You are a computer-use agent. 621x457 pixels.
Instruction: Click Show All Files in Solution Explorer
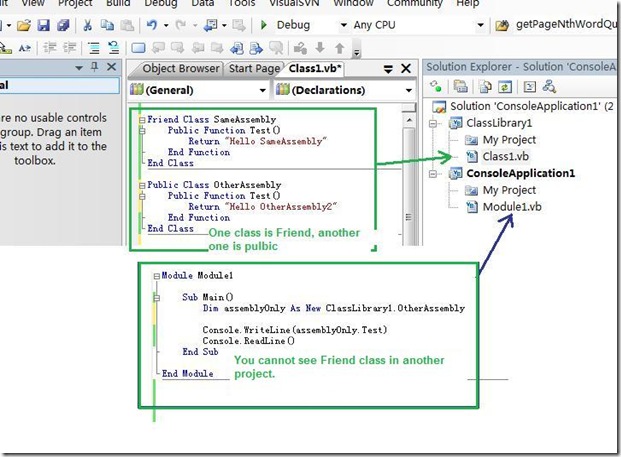485,86
